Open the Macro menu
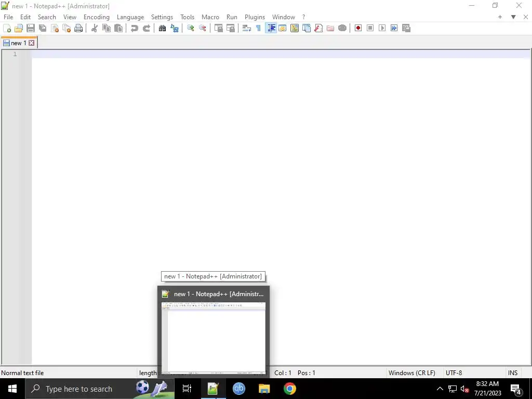Image resolution: width=532 pixels, height=399 pixels. tap(210, 17)
